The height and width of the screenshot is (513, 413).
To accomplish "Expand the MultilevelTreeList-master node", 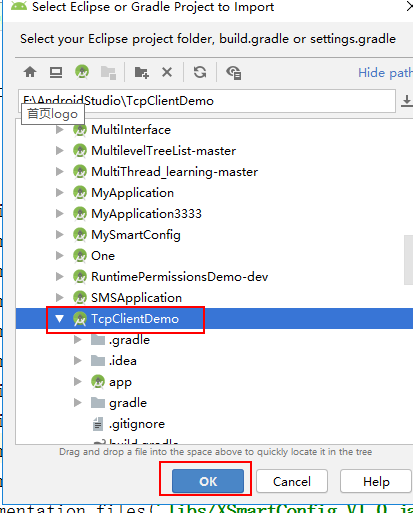I will 60,151.
